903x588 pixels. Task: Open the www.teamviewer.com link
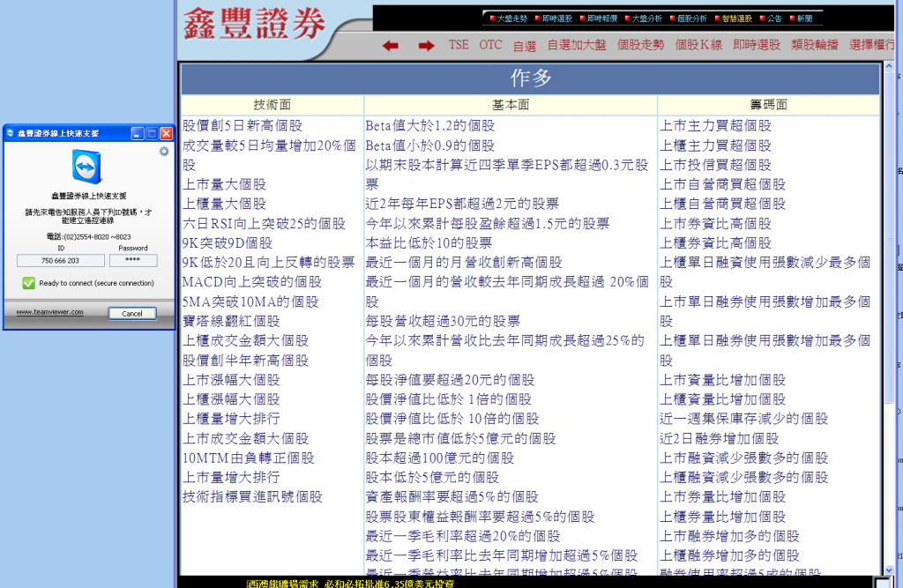(x=49, y=312)
